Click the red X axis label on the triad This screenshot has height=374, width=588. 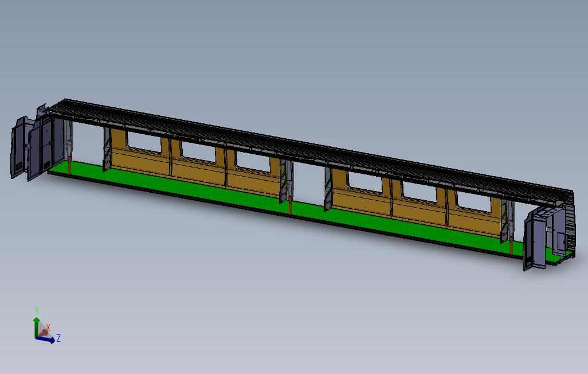tap(48, 328)
